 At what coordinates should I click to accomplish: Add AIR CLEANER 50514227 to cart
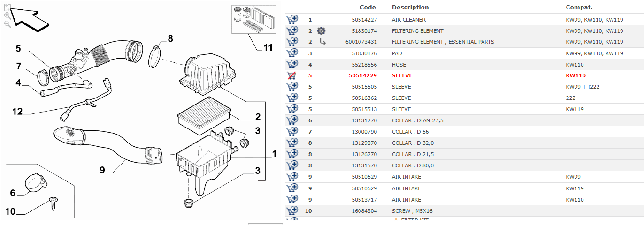point(292,20)
